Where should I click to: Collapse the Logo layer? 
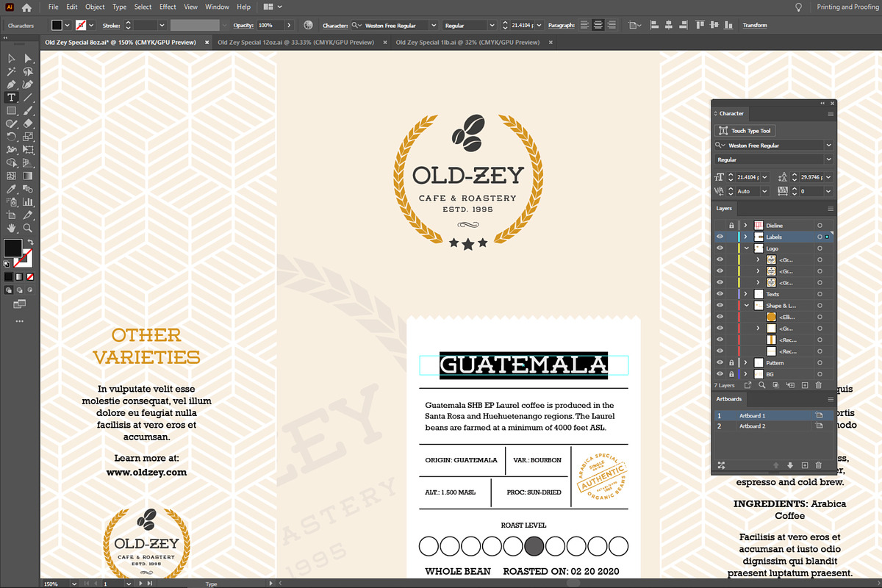(x=745, y=248)
